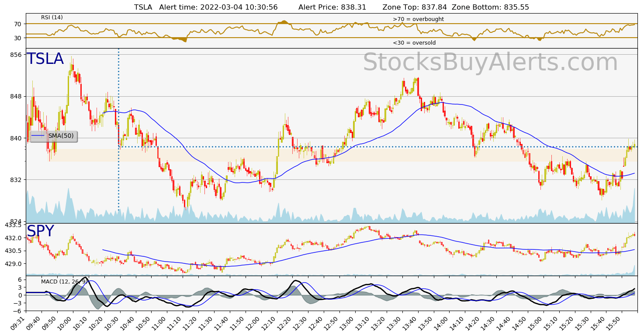Click 'Alert time: 2022-03-04 10:30:56' in title

[x=218, y=7]
